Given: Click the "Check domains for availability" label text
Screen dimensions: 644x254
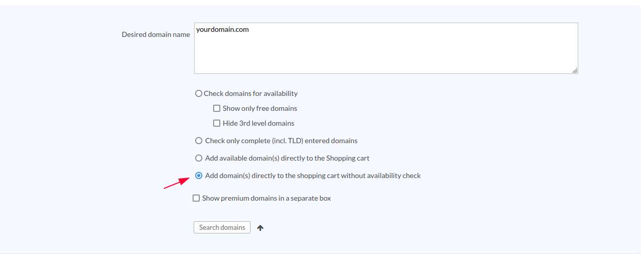Looking at the screenshot, I should [x=251, y=93].
